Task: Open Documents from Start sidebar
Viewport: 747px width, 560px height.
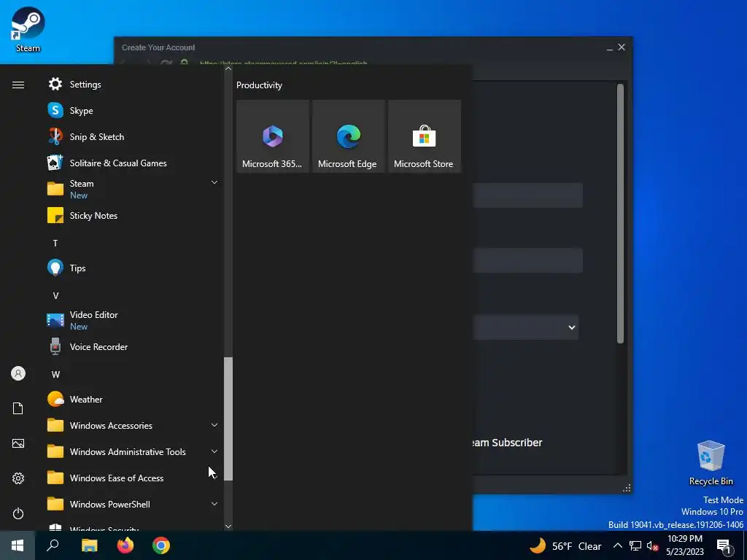Action: (x=18, y=408)
